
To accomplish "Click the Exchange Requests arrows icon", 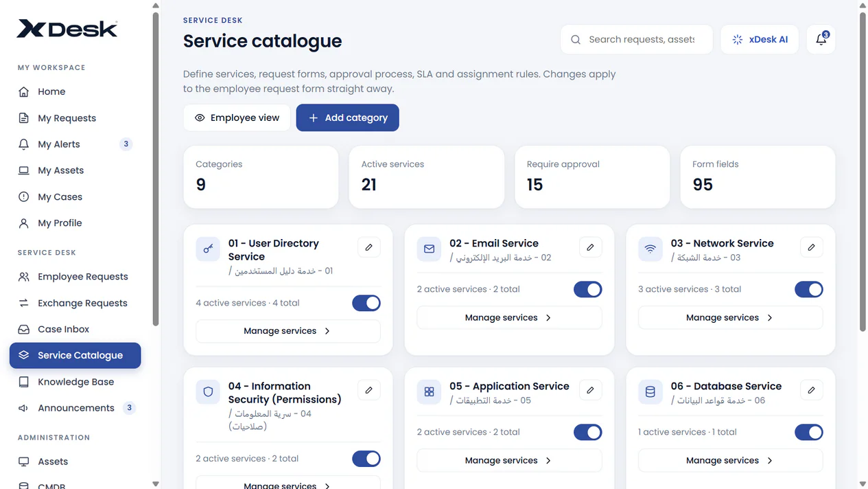I will click(x=24, y=303).
